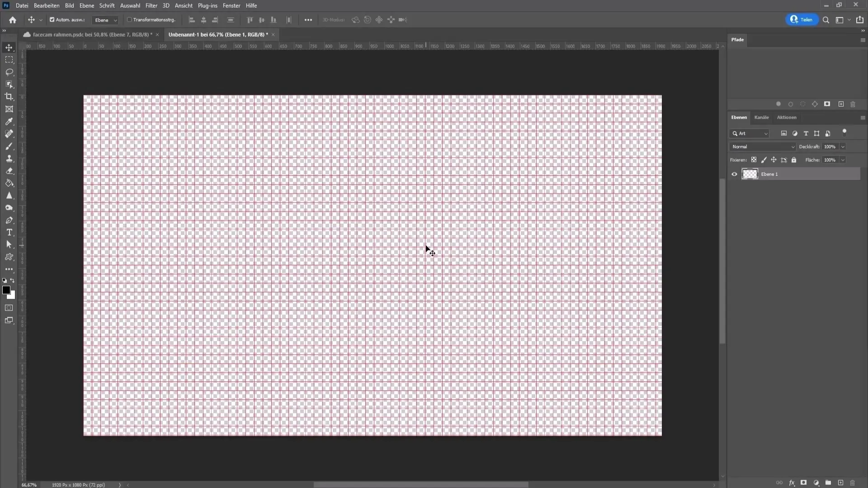Screen dimensions: 868x488
Task: Switch to the Kanäle tab
Action: [761, 117]
